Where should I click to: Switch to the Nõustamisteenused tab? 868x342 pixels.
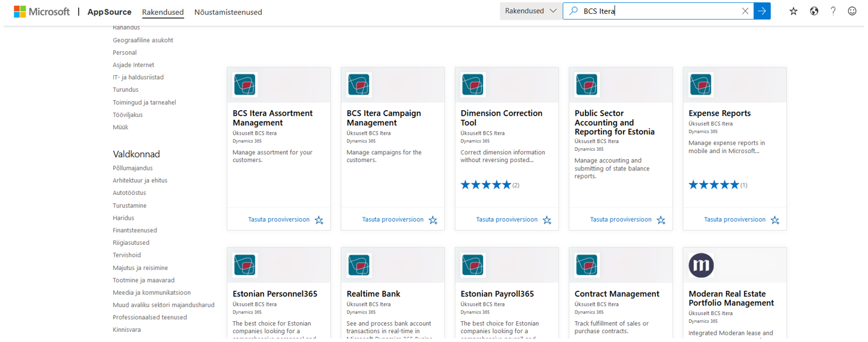pos(228,12)
